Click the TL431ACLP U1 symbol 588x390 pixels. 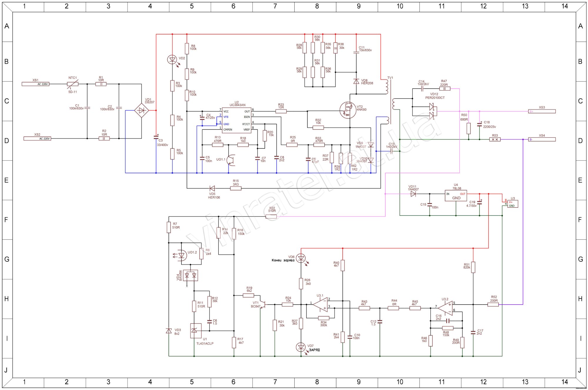pos(196,331)
